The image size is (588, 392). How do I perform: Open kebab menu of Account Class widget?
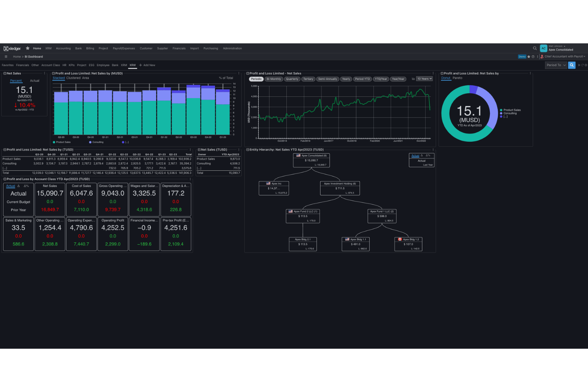tap(190, 179)
